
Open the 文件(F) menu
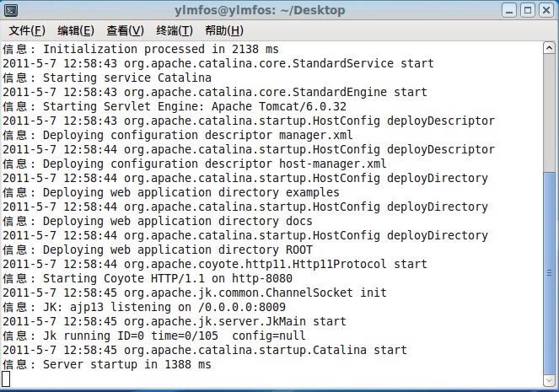point(27,31)
